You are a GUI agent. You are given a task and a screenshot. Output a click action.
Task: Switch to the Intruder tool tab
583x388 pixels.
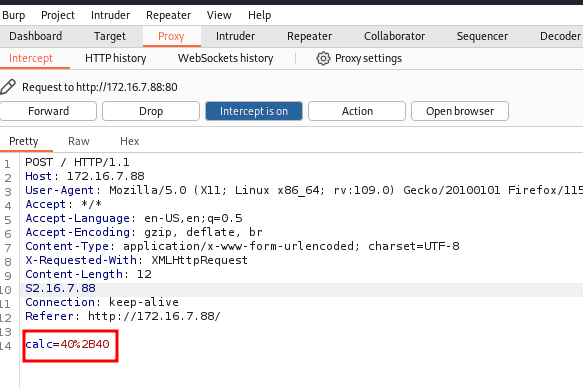pyautogui.click(x=235, y=36)
